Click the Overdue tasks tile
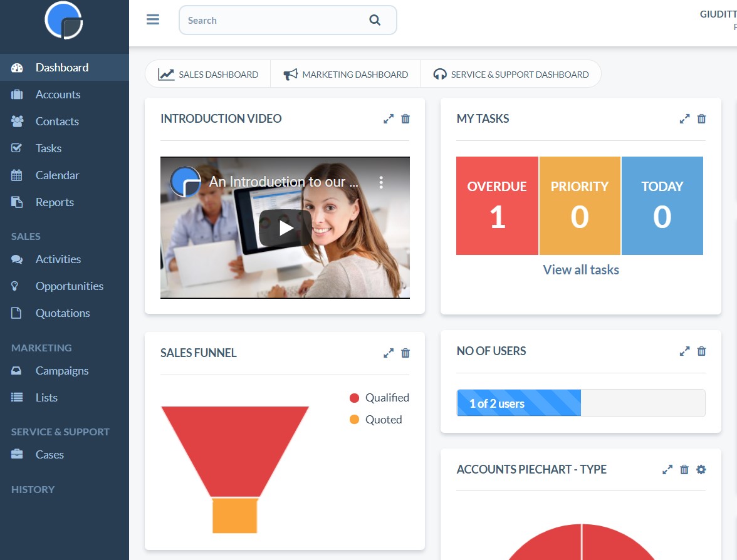The width and height of the screenshot is (737, 560). click(x=498, y=205)
